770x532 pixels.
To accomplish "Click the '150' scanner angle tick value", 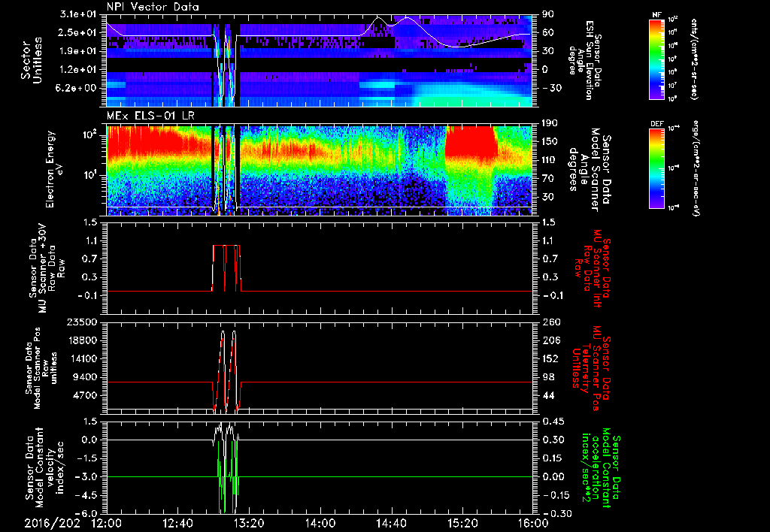I will click(x=550, y=141).
